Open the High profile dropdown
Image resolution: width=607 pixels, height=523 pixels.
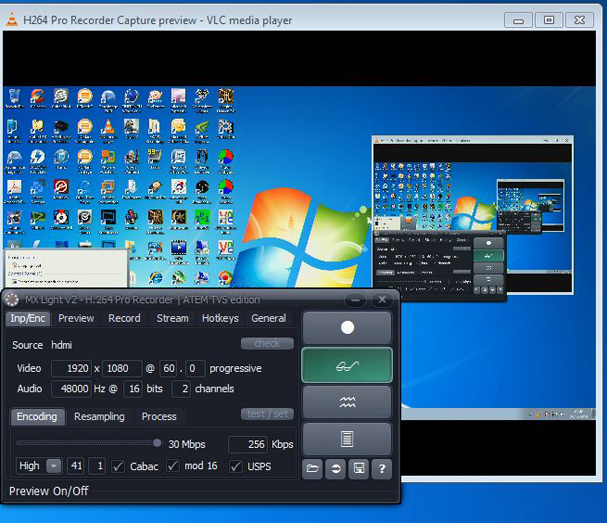click(54, 466)
